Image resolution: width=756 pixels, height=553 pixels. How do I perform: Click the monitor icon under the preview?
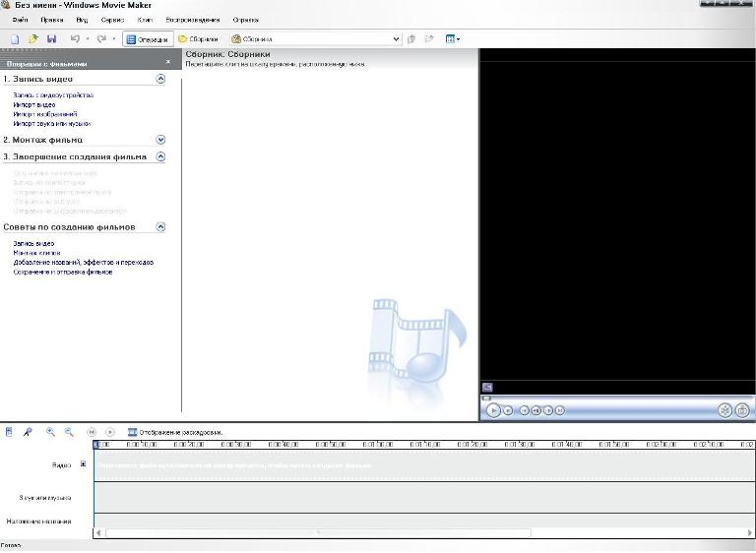tap(487, 387)
